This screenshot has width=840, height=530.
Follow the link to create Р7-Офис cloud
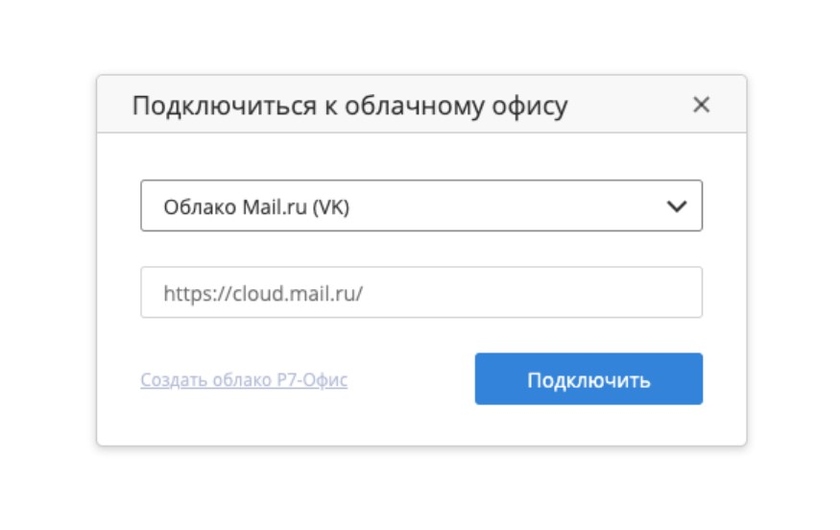[x=244, y=380]
